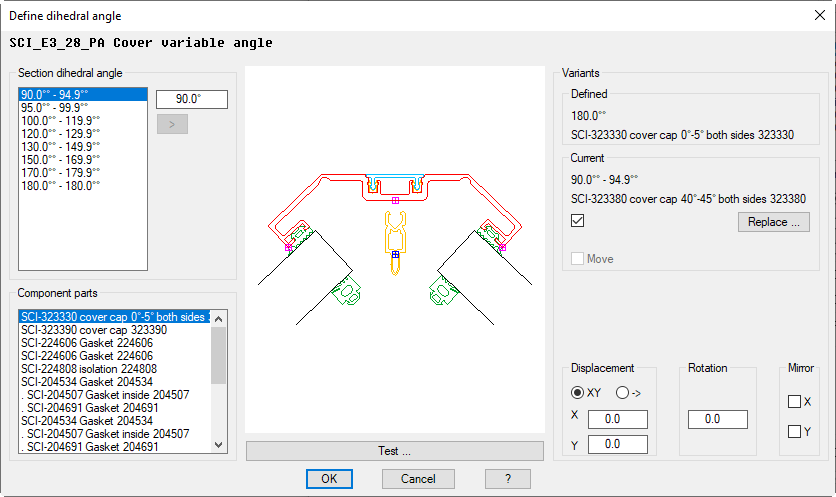Select the 130.0° - 149.9° angle range

click(60, 147)
